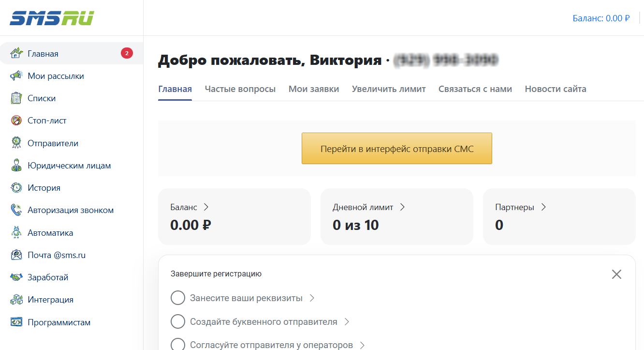Mark Согласуйте отправителя у операторов complete
The height and width of the screenshot is (350, 644).
[178, 344]
